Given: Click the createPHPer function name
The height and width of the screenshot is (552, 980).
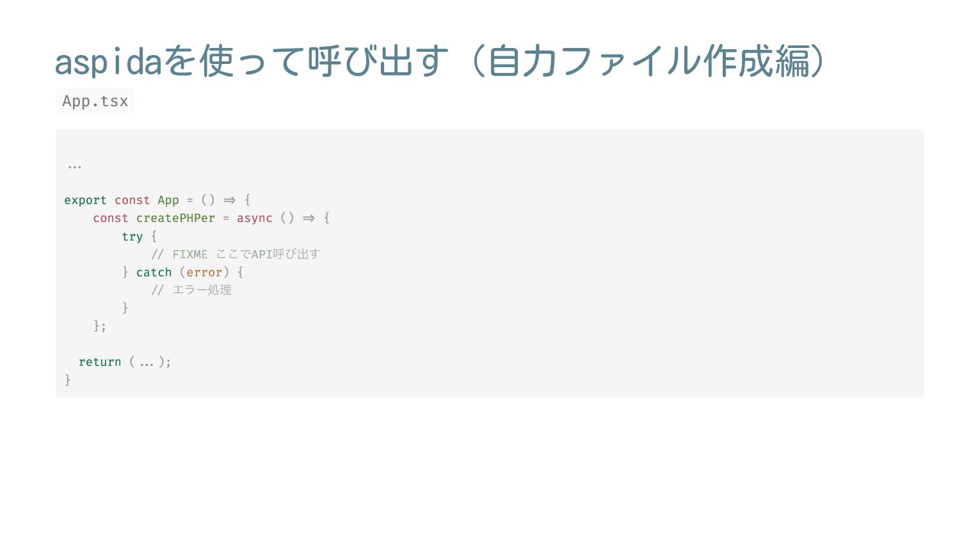Looking at the screenshot, I should (x=175, y=218).
